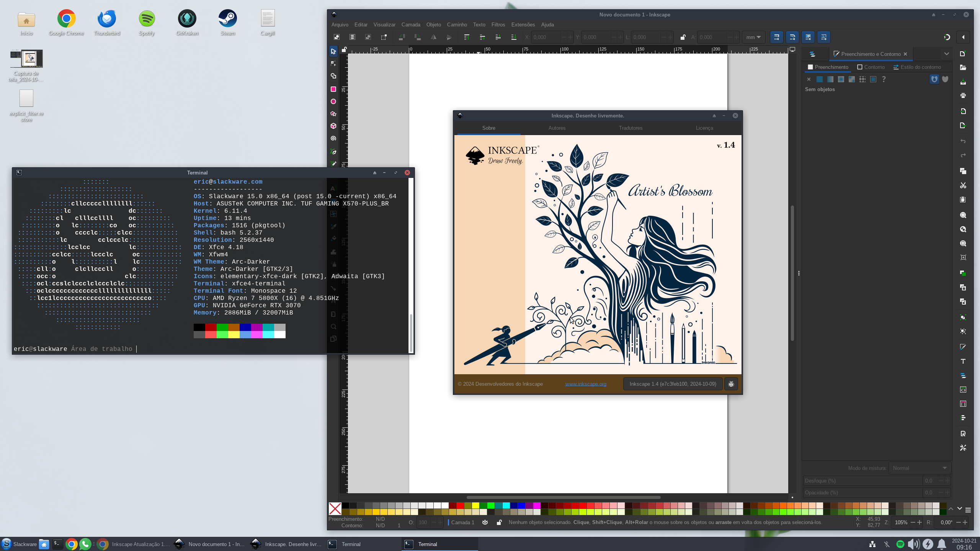The height and width of the screenshot is (551, 980).
Task: Click radial gradient fill paint icon
Action: 841,79
